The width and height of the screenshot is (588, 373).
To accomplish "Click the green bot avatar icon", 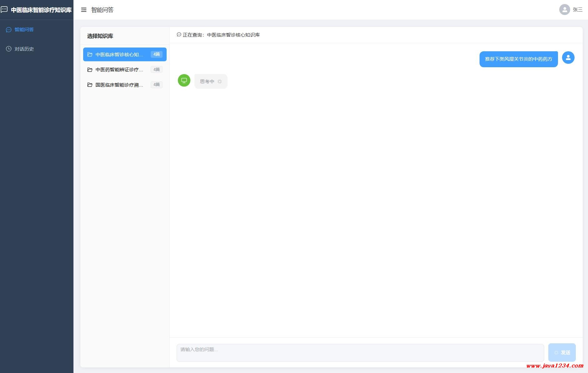I will coord(184,80).
